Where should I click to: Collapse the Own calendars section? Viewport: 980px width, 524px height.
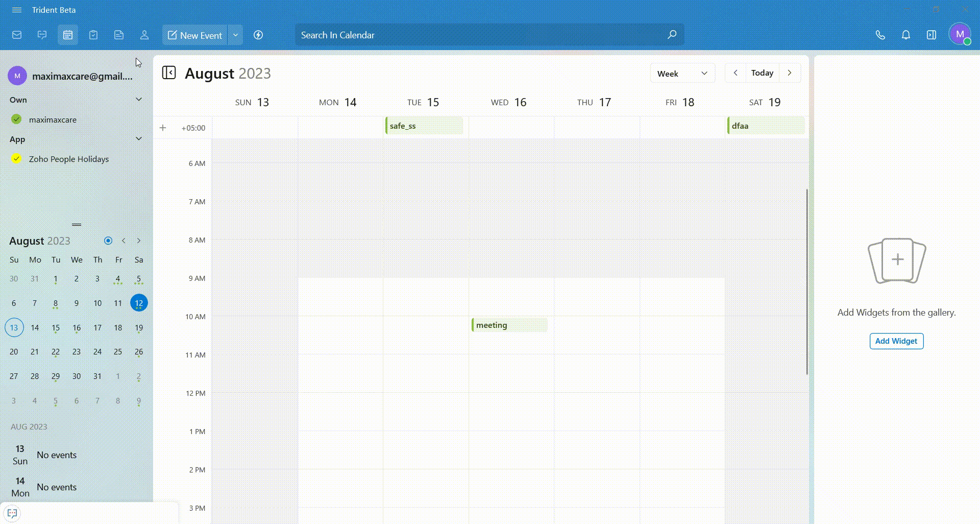tap(138, 100)
